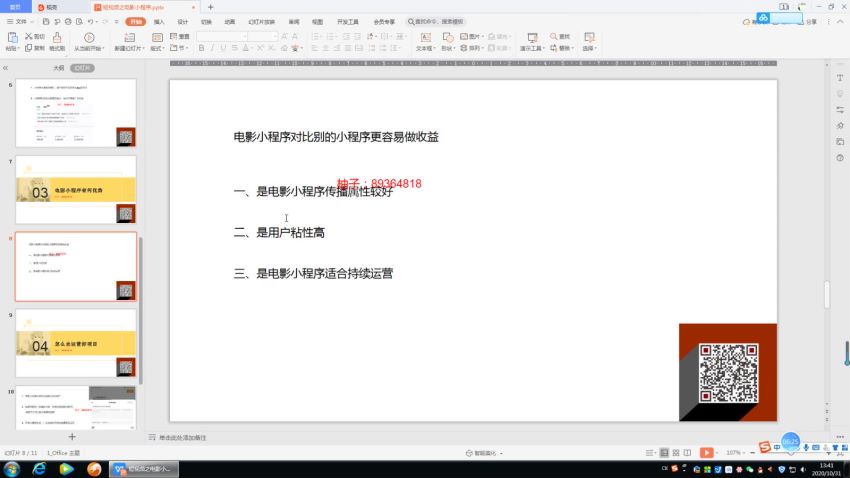Open the settings sliders in right sidebar
Image resolution: width=850 pixels, height=478 pixels.
point(840,109)
